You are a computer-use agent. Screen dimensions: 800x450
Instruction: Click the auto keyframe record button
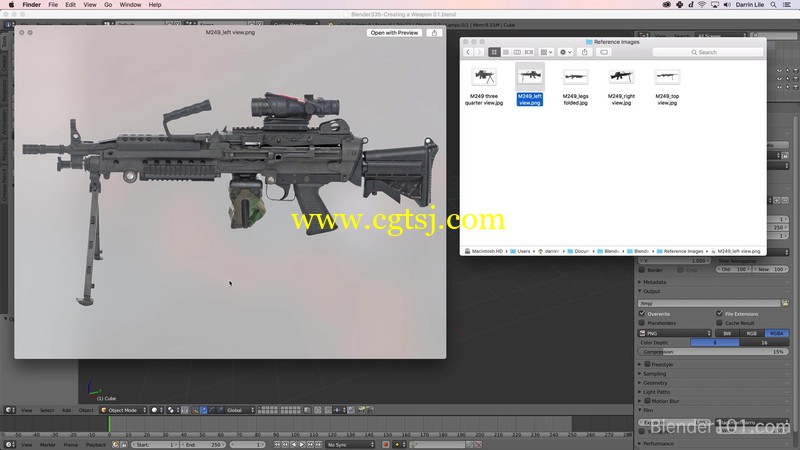[x=386, y=445]
